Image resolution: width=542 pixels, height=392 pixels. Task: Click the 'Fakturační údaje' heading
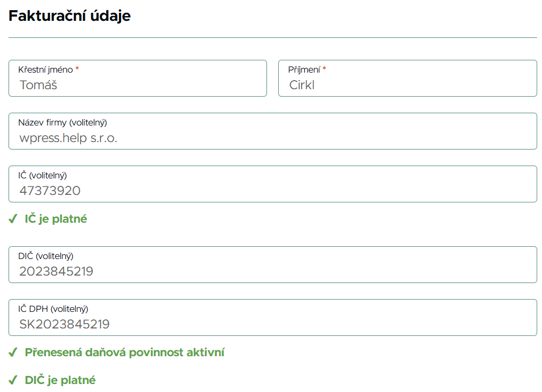click(69, 16)
